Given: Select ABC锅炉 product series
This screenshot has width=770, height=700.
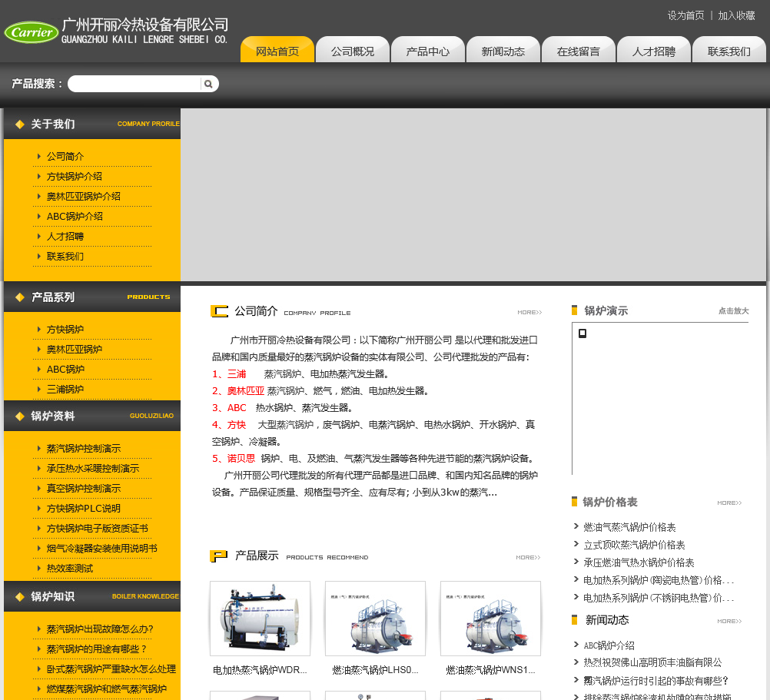Looking at the screenshot, I should (65, 369).
